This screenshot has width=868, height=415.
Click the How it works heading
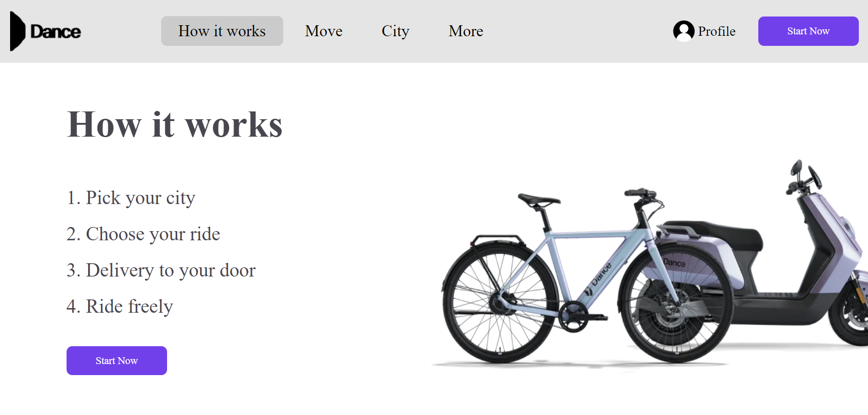coord(174,124)
